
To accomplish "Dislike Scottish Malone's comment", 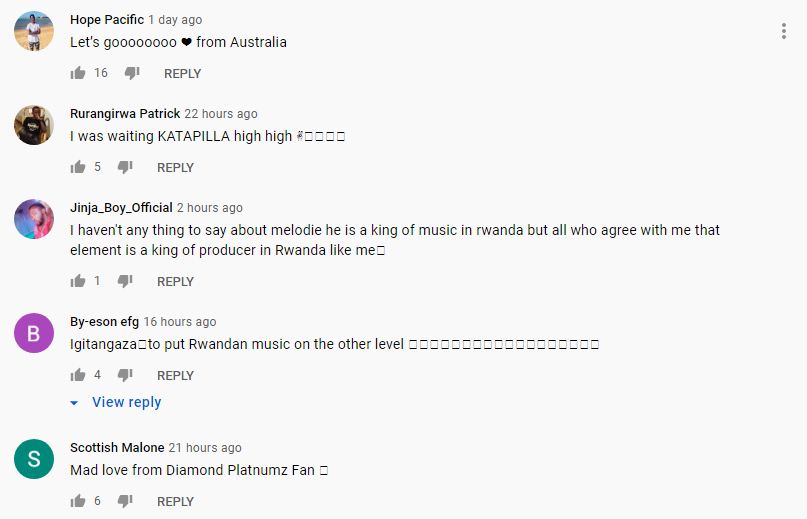I will (x=125, y=500).
